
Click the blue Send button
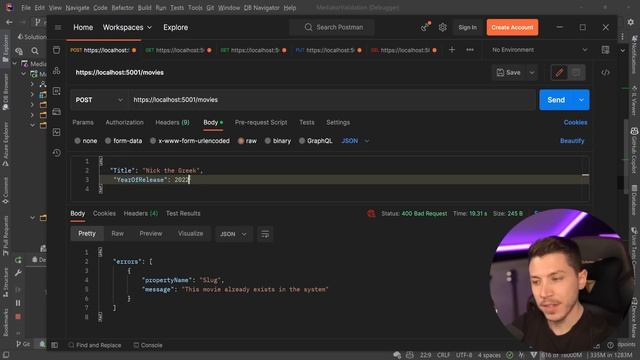(556, 100)
